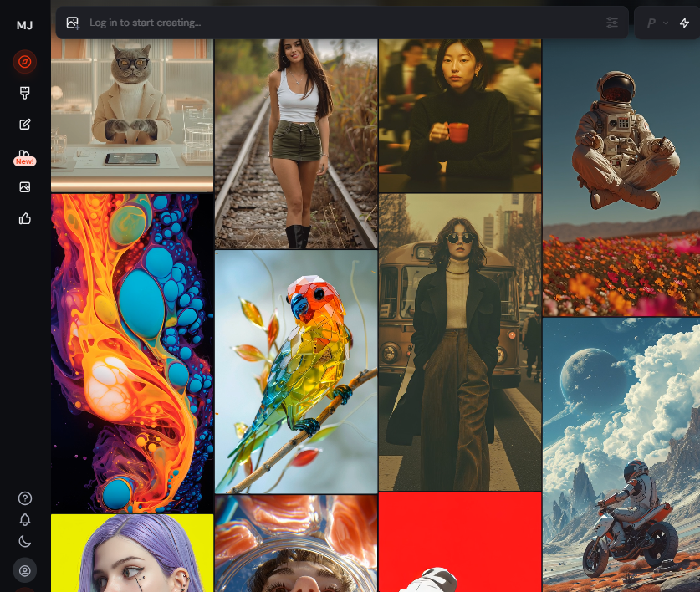Open the floating astronaut image
The image size is (700, 592).
(621, 178)
